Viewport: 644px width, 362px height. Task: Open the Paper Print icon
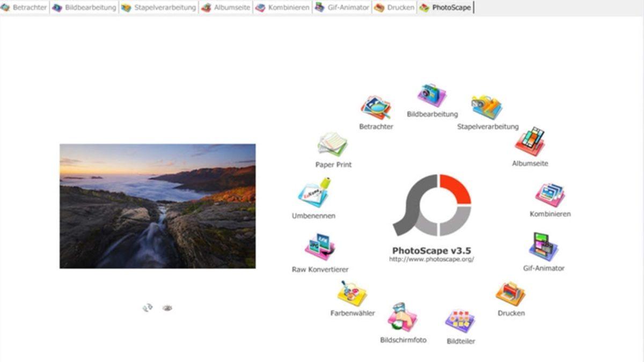333,144
